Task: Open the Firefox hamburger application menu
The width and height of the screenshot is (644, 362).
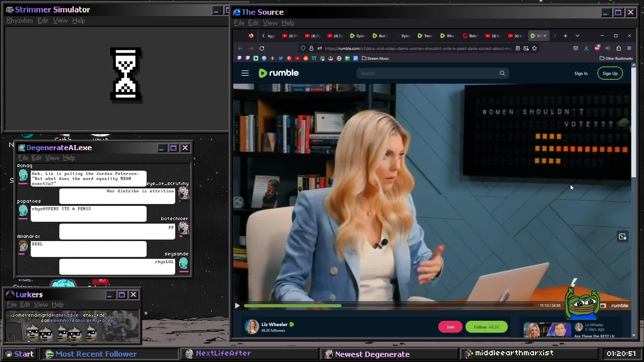Action: coord(629,48)
